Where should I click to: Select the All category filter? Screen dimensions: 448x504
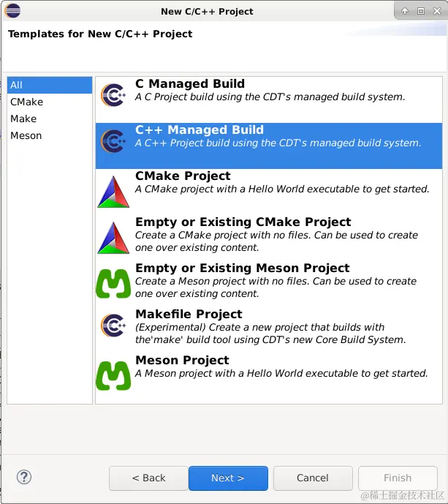[17, 85]
